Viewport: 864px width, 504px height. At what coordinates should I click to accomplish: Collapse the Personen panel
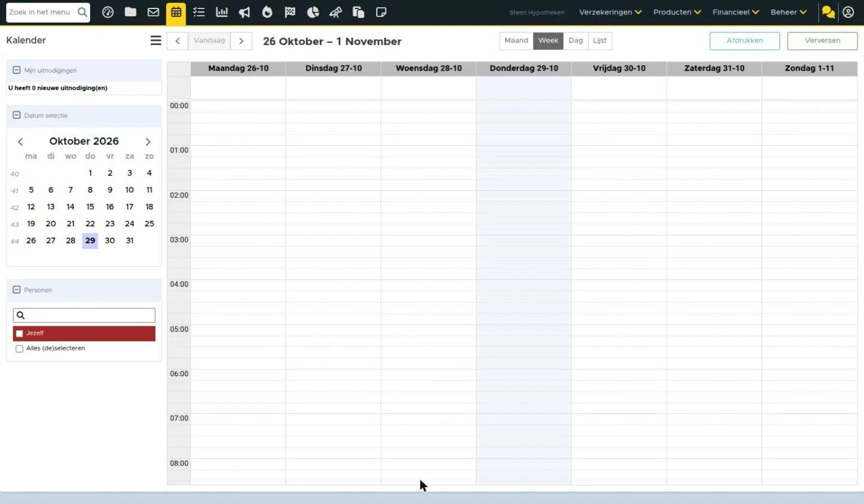coord(17,290)
